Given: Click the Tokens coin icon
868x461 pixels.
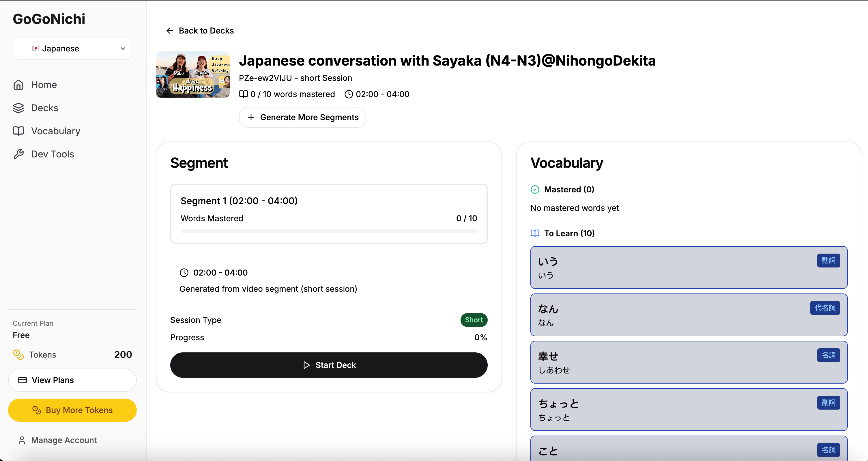Looking at the screenshot, I should click(18, 354).
